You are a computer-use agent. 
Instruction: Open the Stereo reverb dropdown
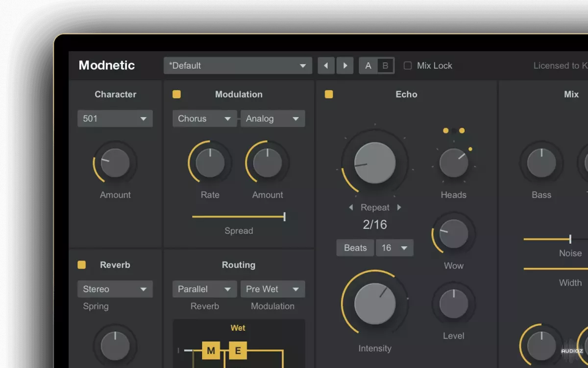(x=115, y=289)
